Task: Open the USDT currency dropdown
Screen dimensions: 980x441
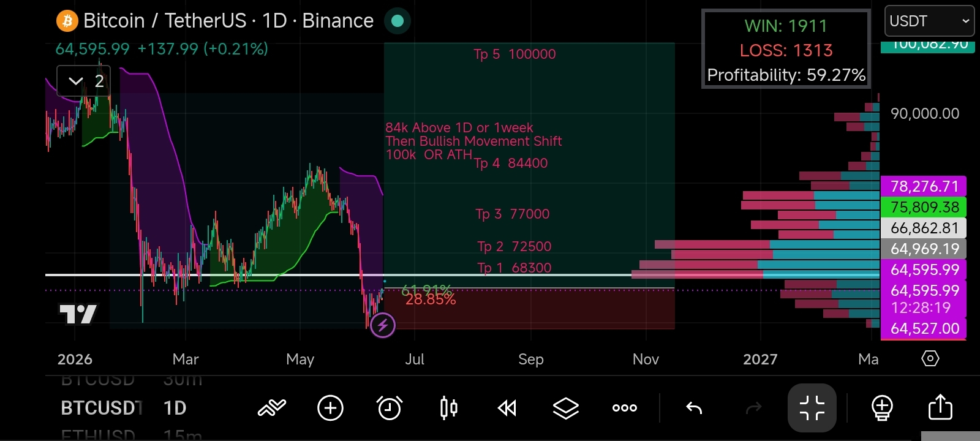Action: [x=929, y=21]
